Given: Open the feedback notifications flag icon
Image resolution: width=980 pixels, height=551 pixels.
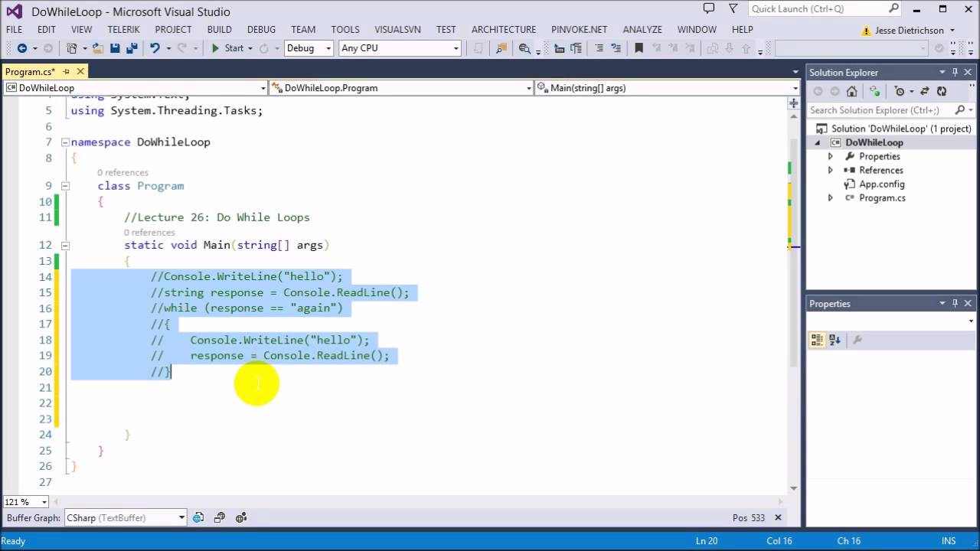Looking at the screenshot, I should coord(709,9).
